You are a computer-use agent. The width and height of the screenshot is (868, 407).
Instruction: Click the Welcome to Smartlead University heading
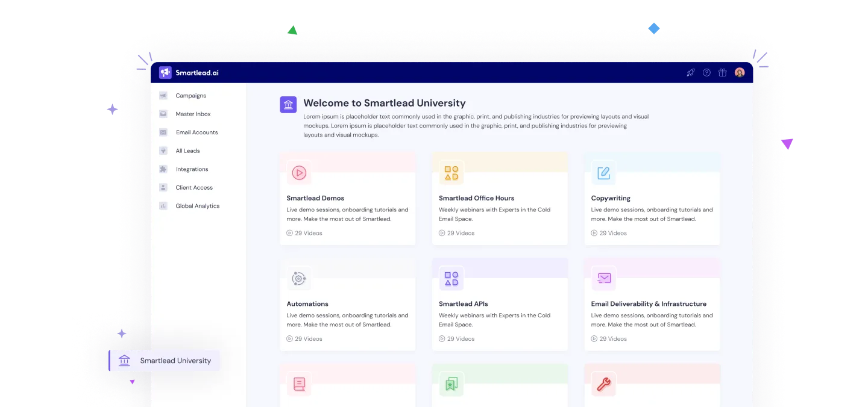[x=385, y=103]
